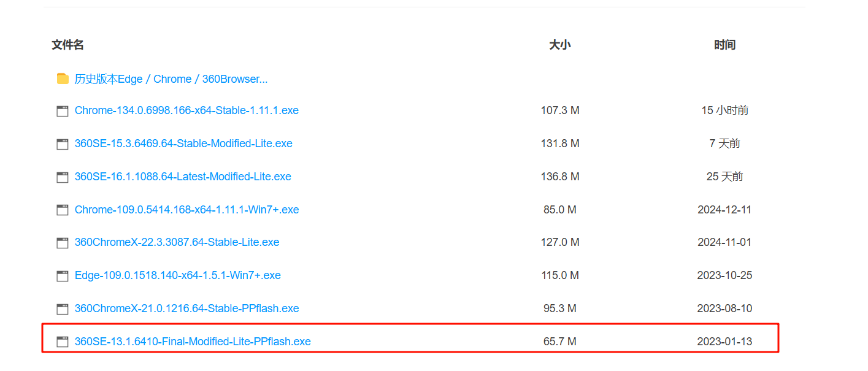Select the 131.8 M size value
This screenshot has height=371, width=868.
[x=560, y=143]
